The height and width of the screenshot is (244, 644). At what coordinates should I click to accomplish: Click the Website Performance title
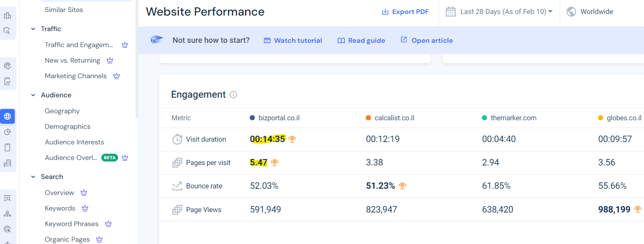point(205,12)
